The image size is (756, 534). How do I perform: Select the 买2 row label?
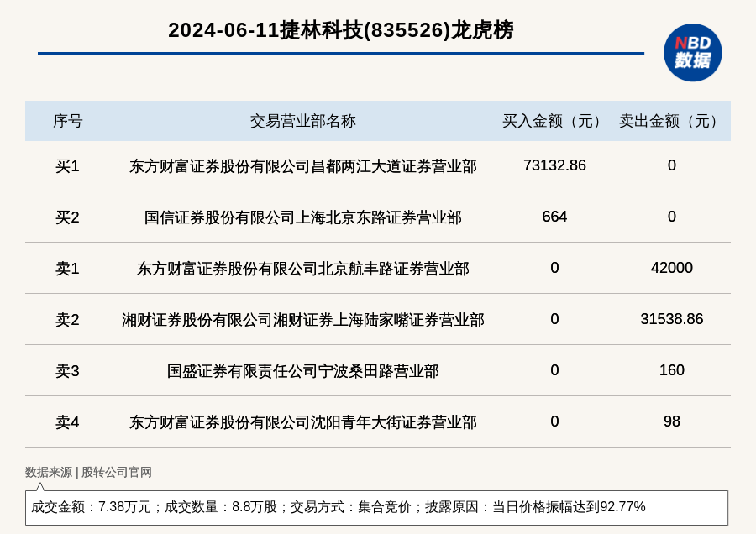67,217
